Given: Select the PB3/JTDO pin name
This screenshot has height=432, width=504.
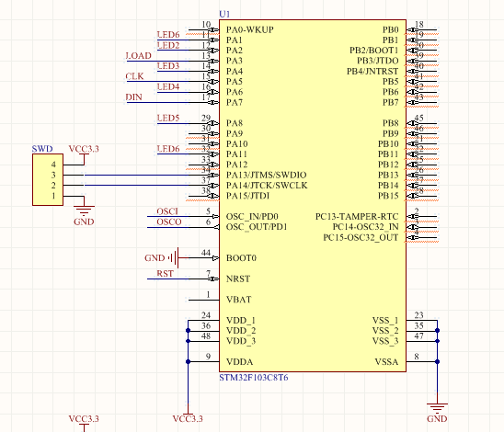Looking at the screenshot, I should pyautogui.click(x=378, y=61).
